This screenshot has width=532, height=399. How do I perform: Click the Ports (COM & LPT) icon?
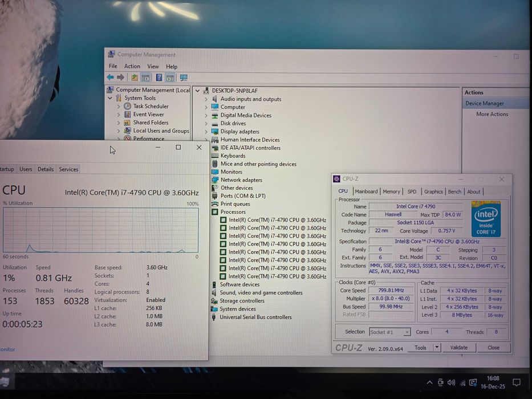pos(214,196)
